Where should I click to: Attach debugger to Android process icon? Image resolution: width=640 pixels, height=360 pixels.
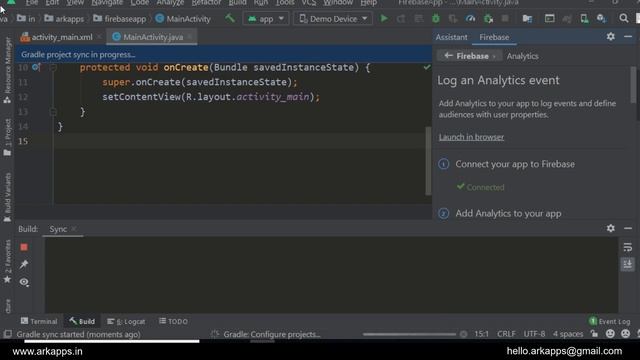click(488, 18)
